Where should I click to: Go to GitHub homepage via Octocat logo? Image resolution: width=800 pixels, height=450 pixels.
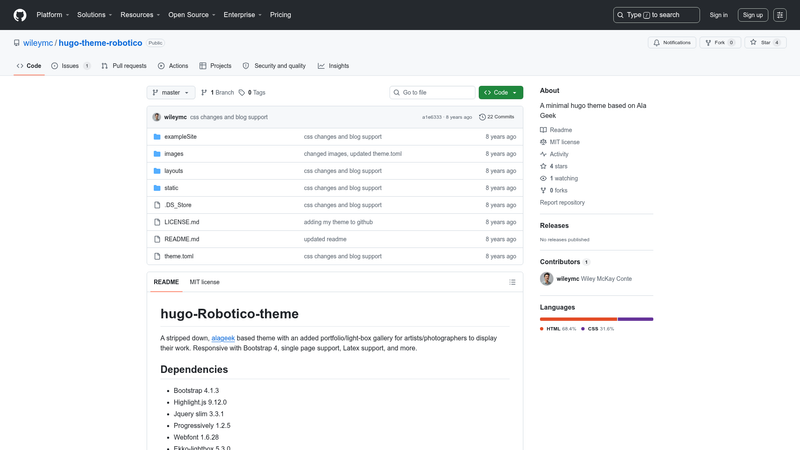(x=20, y=15)
